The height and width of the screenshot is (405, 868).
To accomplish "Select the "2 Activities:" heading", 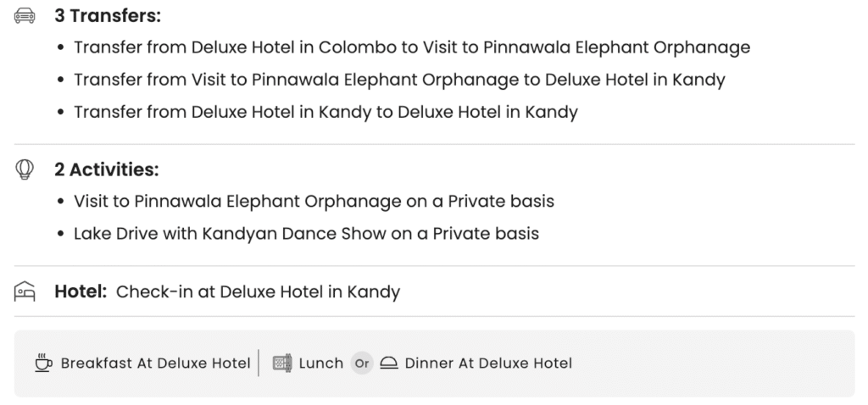I will point(107,170).
